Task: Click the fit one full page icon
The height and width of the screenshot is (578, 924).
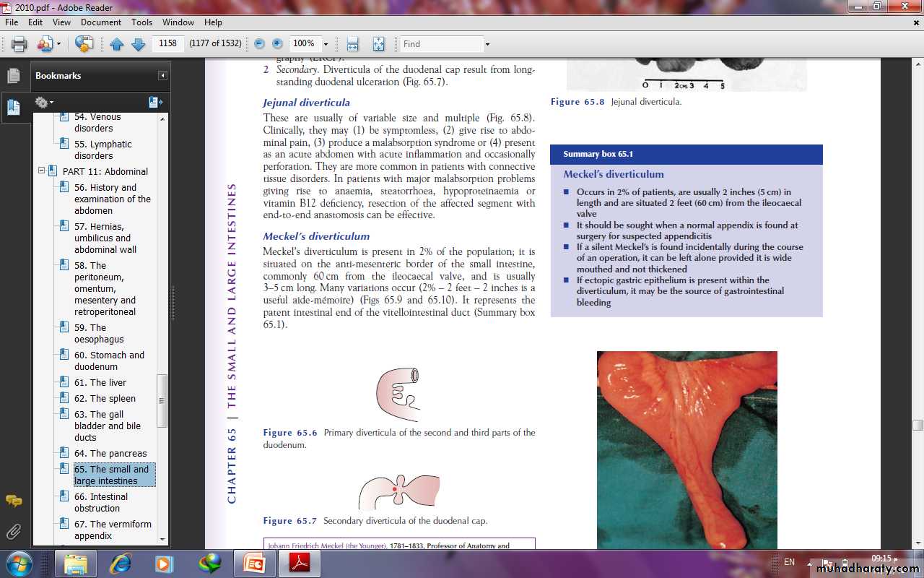Action: coord(378,44)
